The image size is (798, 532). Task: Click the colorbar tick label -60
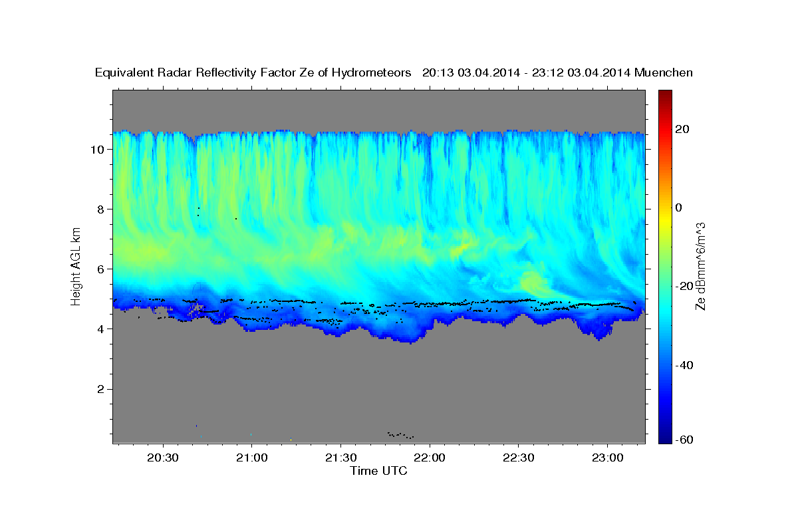[685, 440]
